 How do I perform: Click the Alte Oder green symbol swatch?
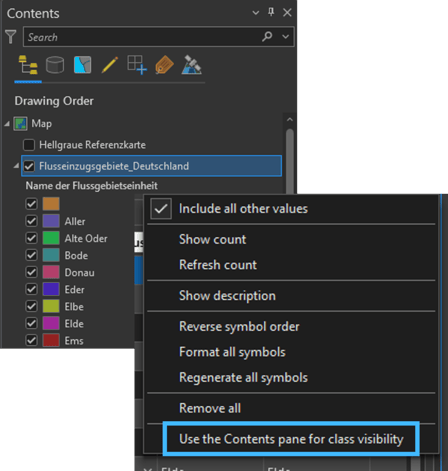tap(51, 238)
